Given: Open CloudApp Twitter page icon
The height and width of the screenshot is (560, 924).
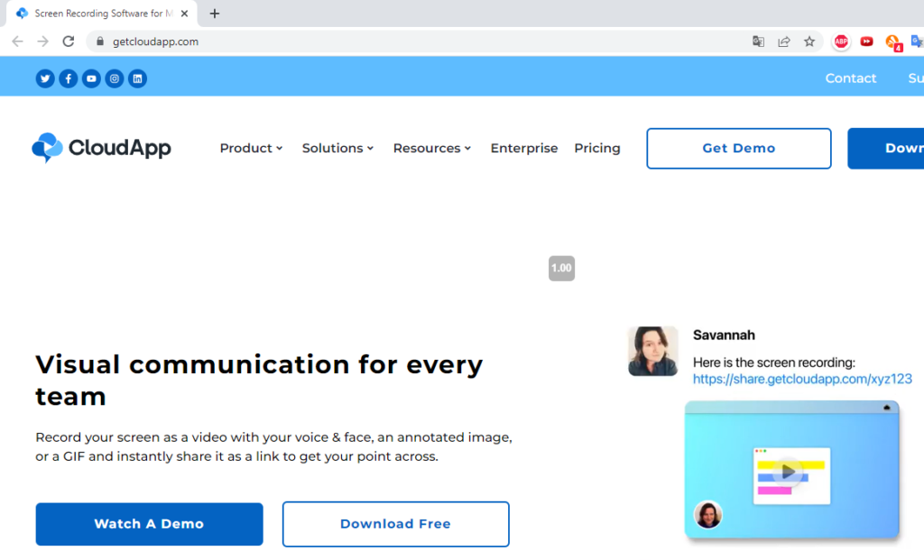Looking at the screenshot, I should click(45, 78).
